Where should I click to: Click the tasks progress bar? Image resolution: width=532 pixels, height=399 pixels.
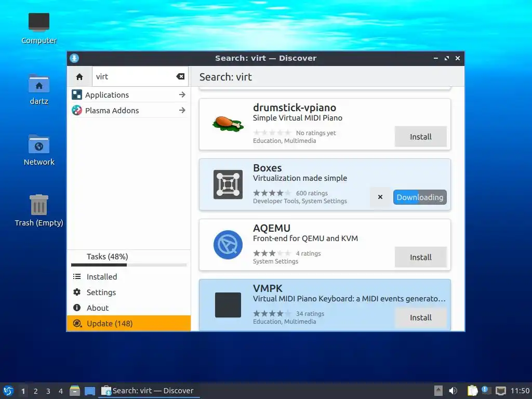pos(129,265)
